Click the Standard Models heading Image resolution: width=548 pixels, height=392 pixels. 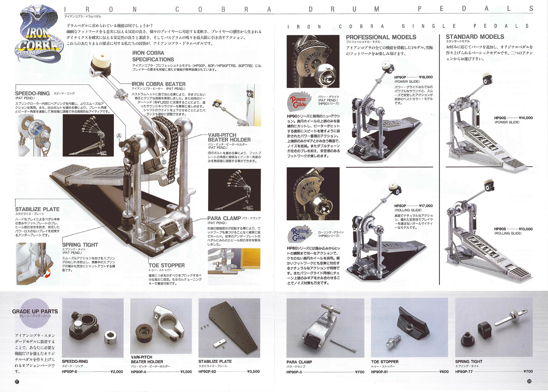[x=475, y=37]
